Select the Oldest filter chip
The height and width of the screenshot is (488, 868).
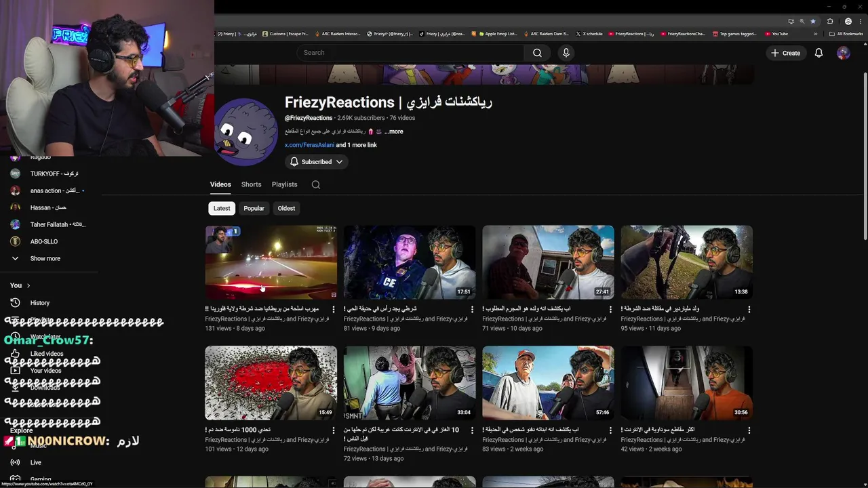[x=286, y=208]
